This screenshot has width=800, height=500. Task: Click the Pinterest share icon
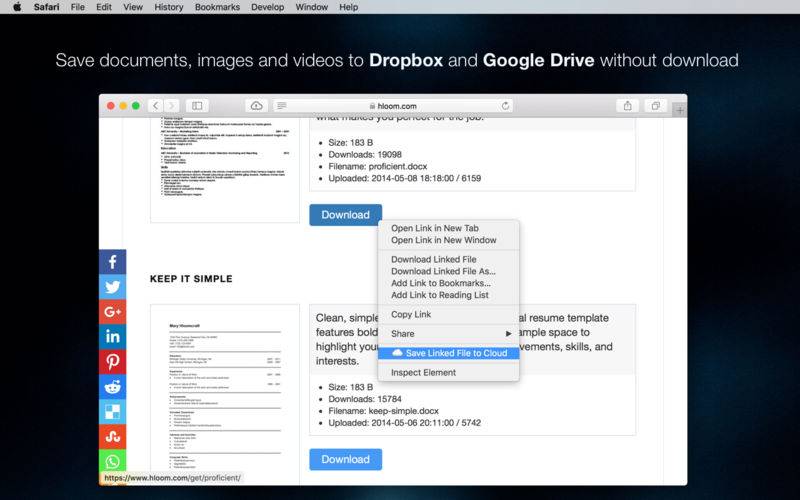pyautogui.click(x=112, y=362)
